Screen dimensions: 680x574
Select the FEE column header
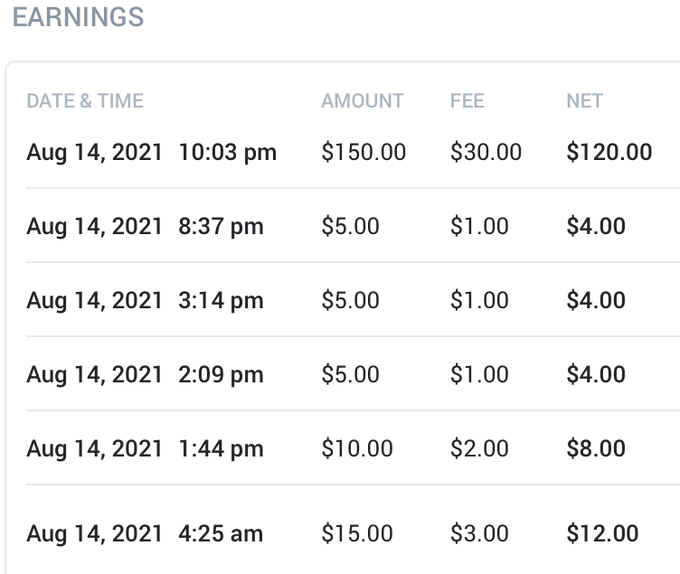tap(467, 101)
